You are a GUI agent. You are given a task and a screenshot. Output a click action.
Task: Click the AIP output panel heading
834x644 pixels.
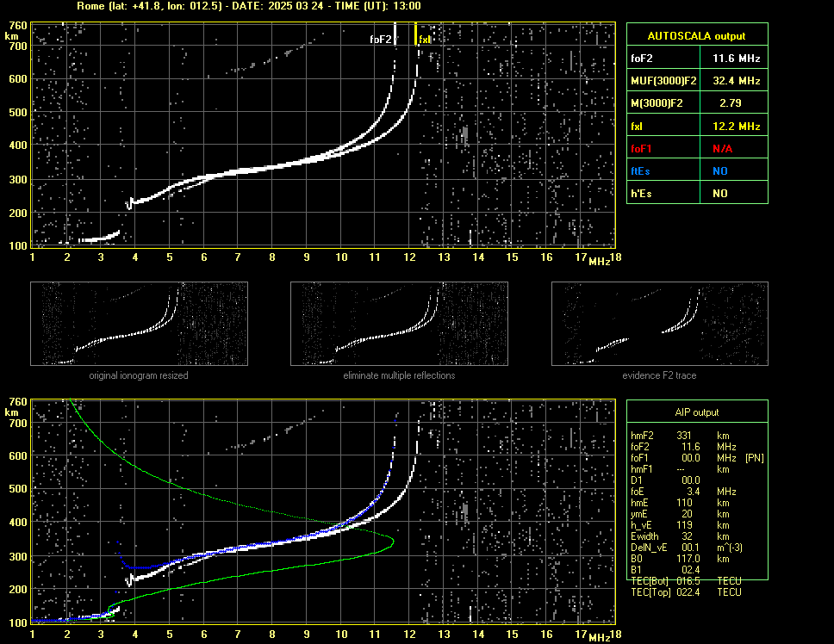697,412
